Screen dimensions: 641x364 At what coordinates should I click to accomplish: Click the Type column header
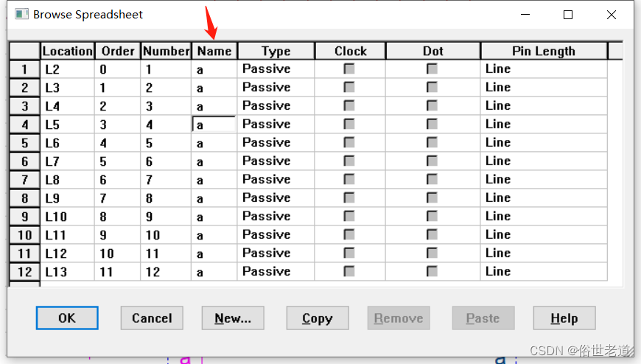(276, 51)
